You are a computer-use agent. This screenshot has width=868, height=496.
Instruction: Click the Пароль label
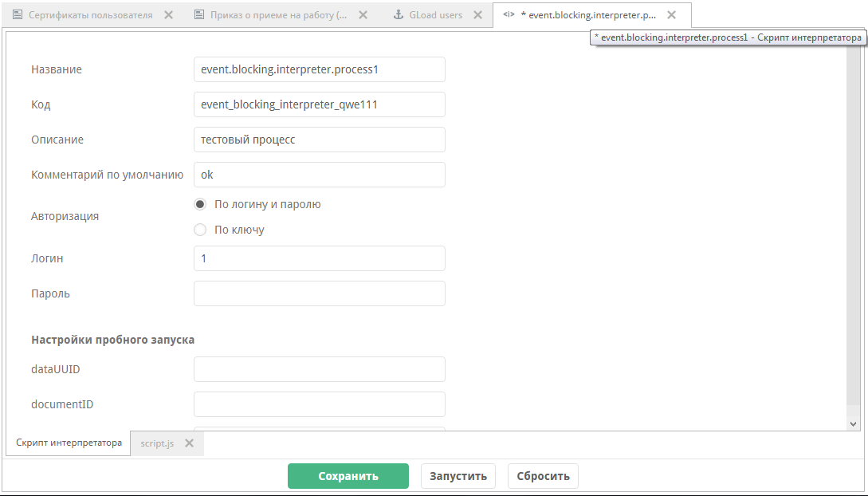pos(50,294)
